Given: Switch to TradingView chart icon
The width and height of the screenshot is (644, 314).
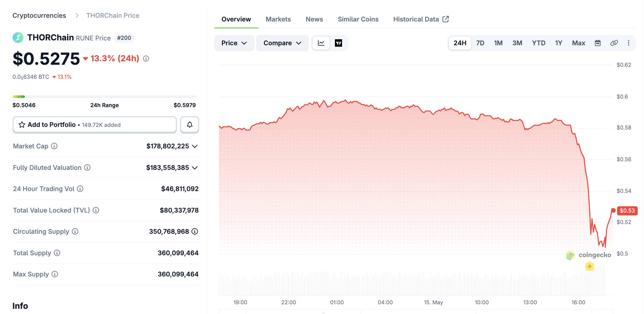Looking at the screenshot, I should click(x=338, y=43).
